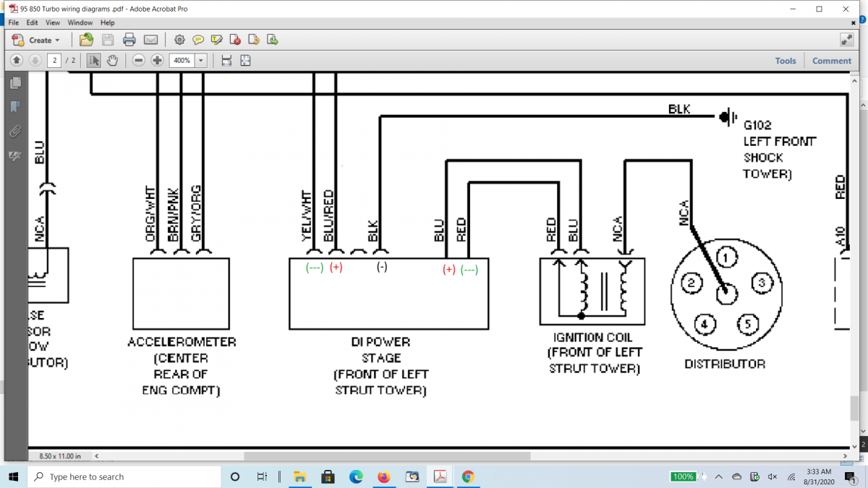Open the View menu

53,23
